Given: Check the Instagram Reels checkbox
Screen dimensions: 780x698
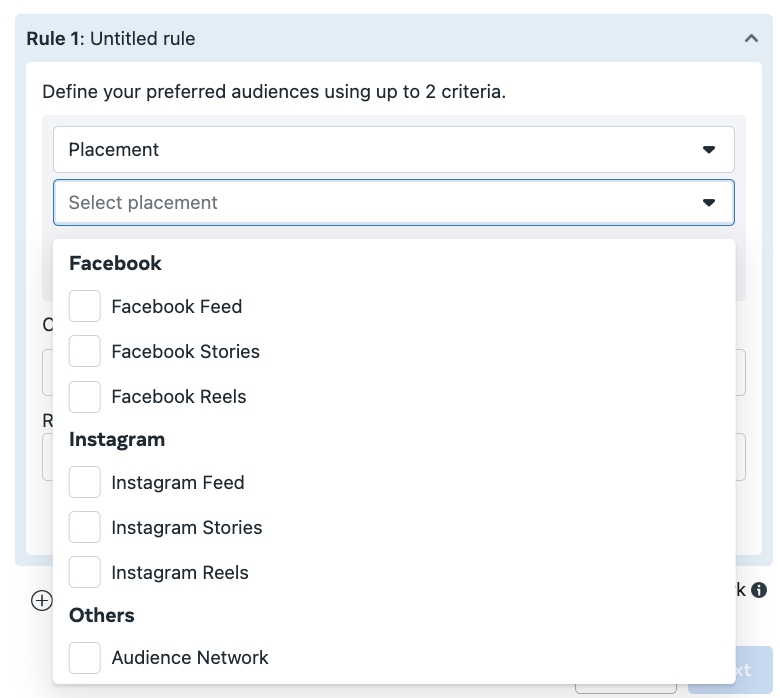Looking at the screenshot, I should point(85,572).
